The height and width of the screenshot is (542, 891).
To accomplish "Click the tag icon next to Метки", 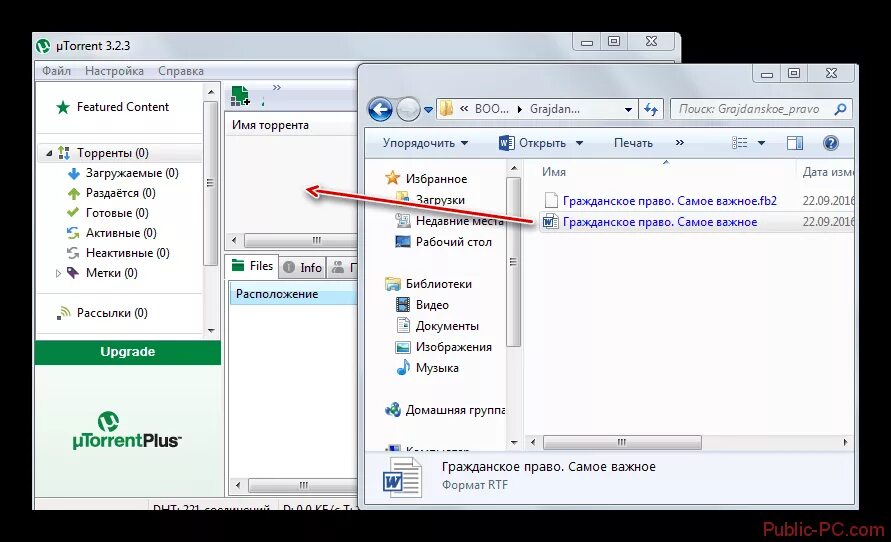I will pos(73,273).
